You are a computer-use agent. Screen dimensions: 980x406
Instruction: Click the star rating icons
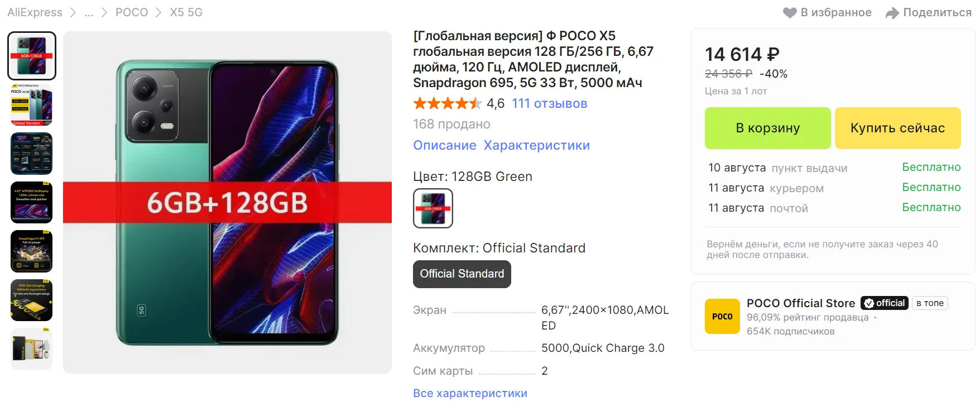[446, 103]
